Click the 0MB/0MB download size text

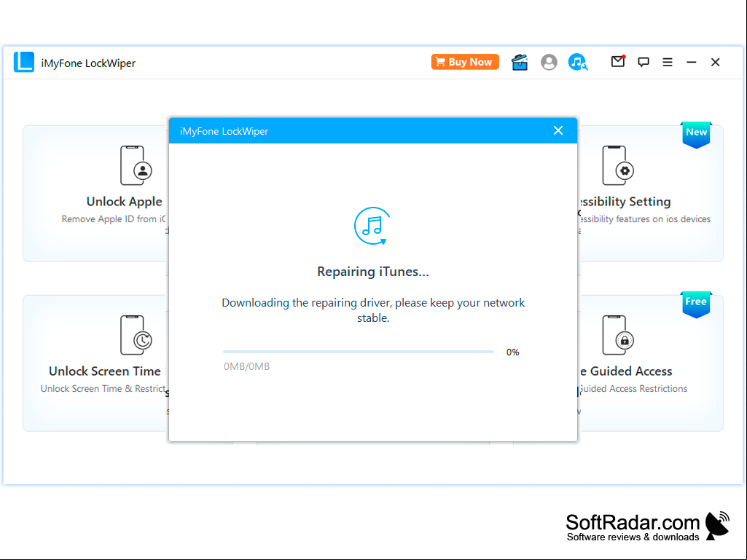coord(247,367)
